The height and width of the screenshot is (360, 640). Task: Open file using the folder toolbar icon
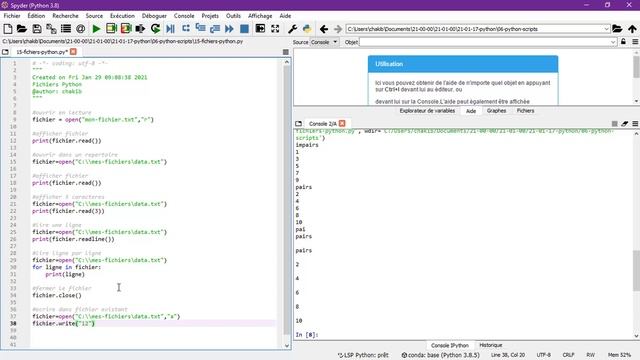pyautogui.click(x=22, y=29)
